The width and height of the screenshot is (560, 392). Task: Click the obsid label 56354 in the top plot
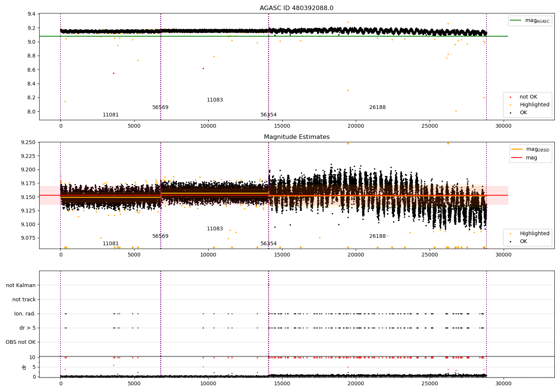tap(268, 115)
